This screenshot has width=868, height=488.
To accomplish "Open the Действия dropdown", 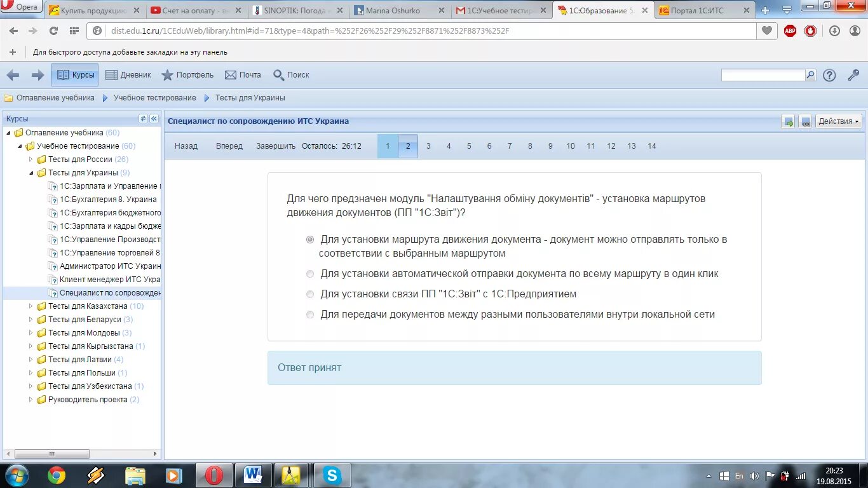I will pos(839,121).
